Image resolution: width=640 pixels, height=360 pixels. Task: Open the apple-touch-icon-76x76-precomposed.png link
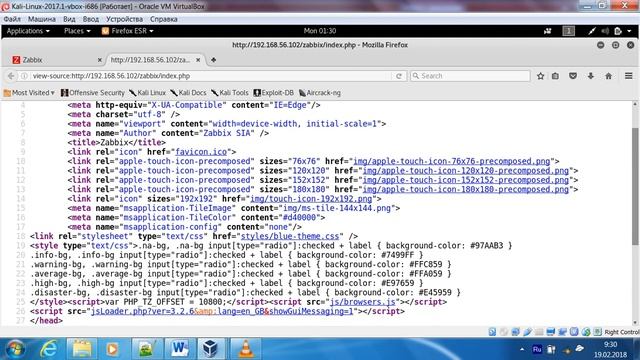451,161
